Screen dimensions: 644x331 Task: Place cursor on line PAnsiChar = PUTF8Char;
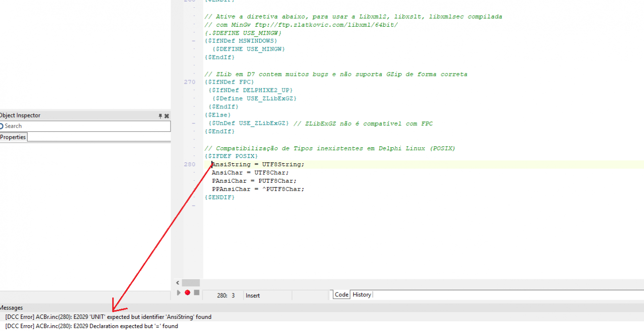pyautogui.click(x=254, y=181)
